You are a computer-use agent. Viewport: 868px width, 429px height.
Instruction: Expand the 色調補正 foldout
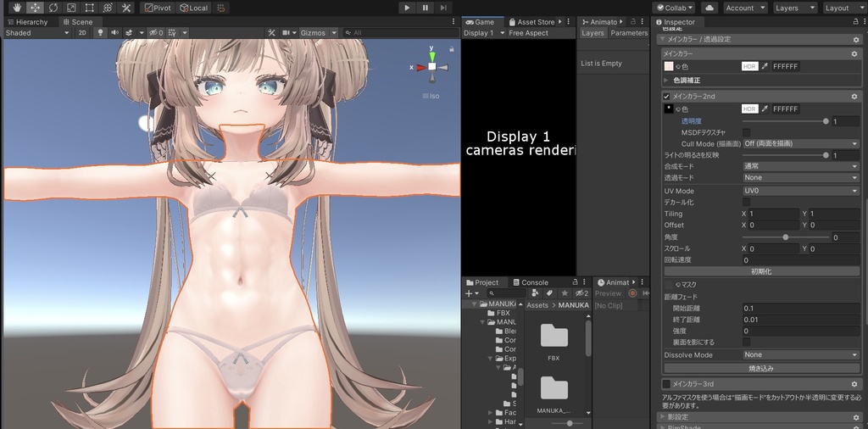click(x=666, y=81)
